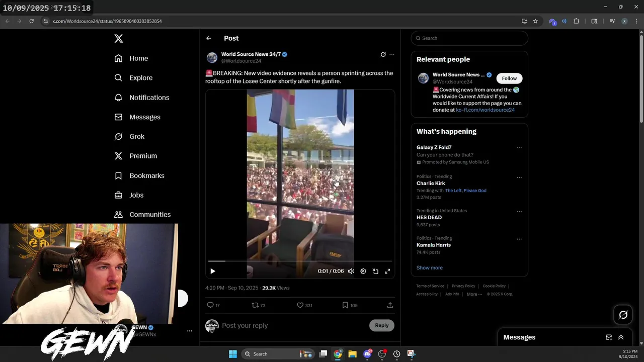Open Explore in the sidebar

tap(133, 78)
